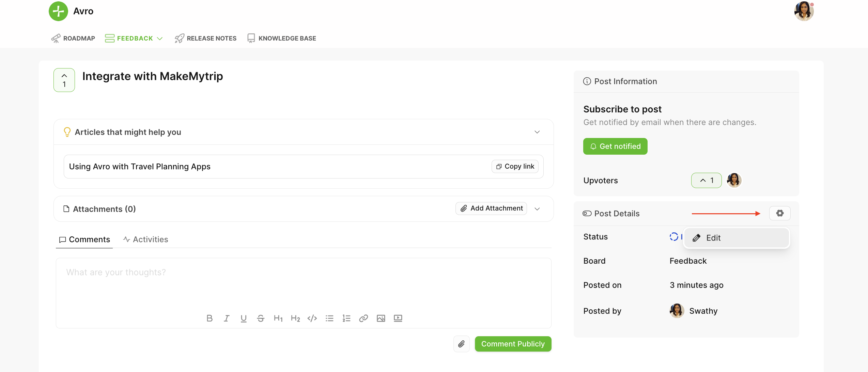This screenshot has width=868, height=372.
Task: Toggle italic formatting in comment editor
Action: pos(227,318)
